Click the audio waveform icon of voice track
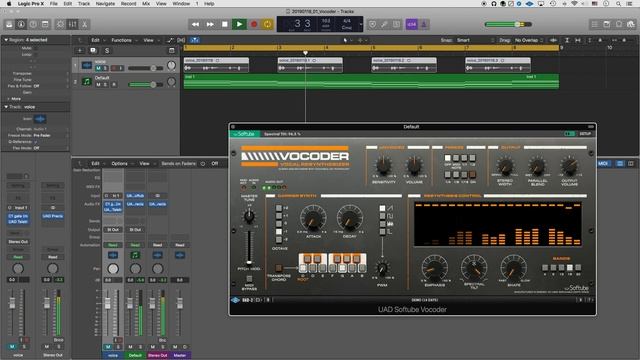The width and height of the screenshot is (640, 360). [87, 65]
